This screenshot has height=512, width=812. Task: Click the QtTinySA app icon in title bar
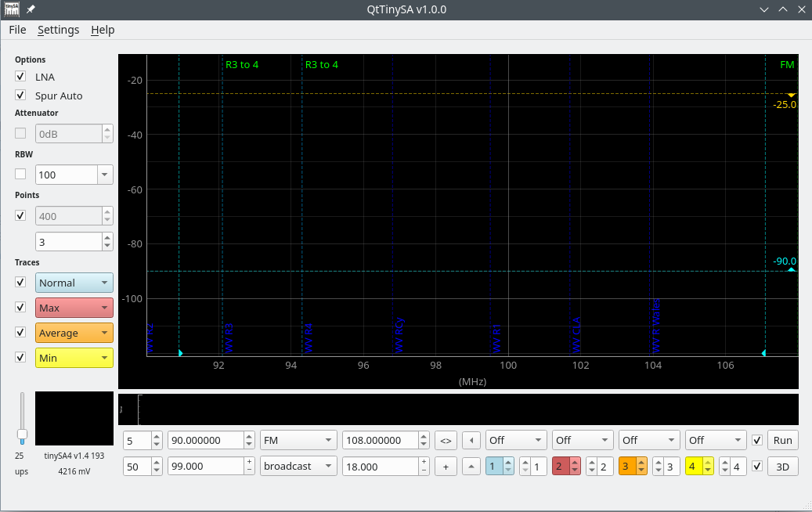pos(12,9)
